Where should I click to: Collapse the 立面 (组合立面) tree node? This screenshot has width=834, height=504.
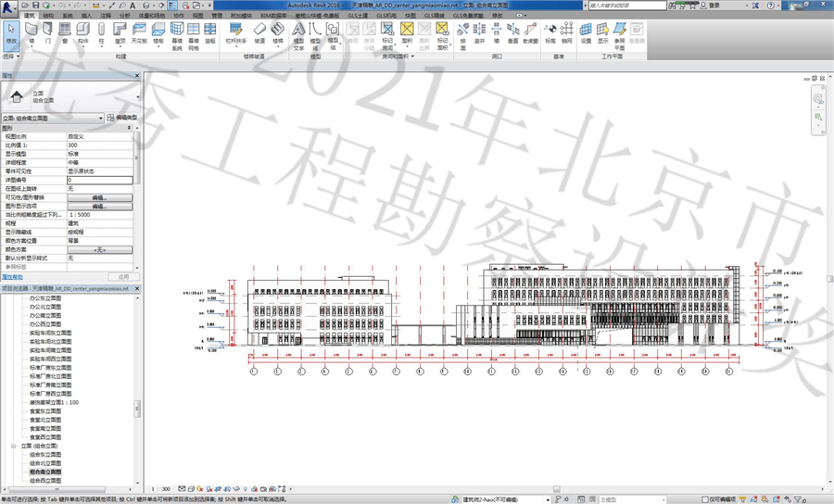[x=13, y=446]
